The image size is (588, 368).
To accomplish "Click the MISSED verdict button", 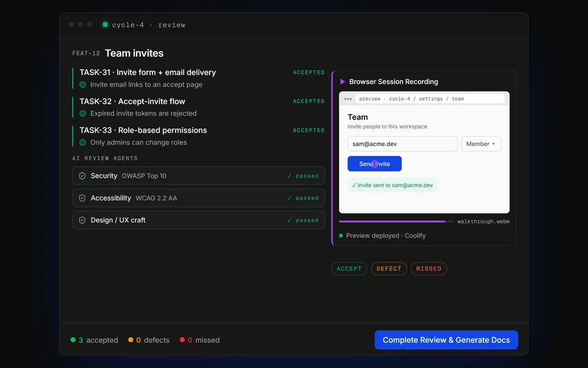I will click(x=429, y=269).
